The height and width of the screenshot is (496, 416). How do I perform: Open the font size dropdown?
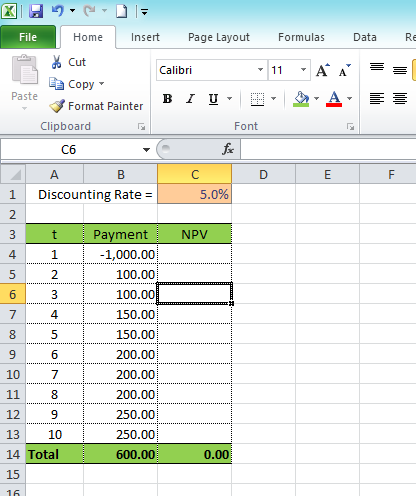[303, 70]
